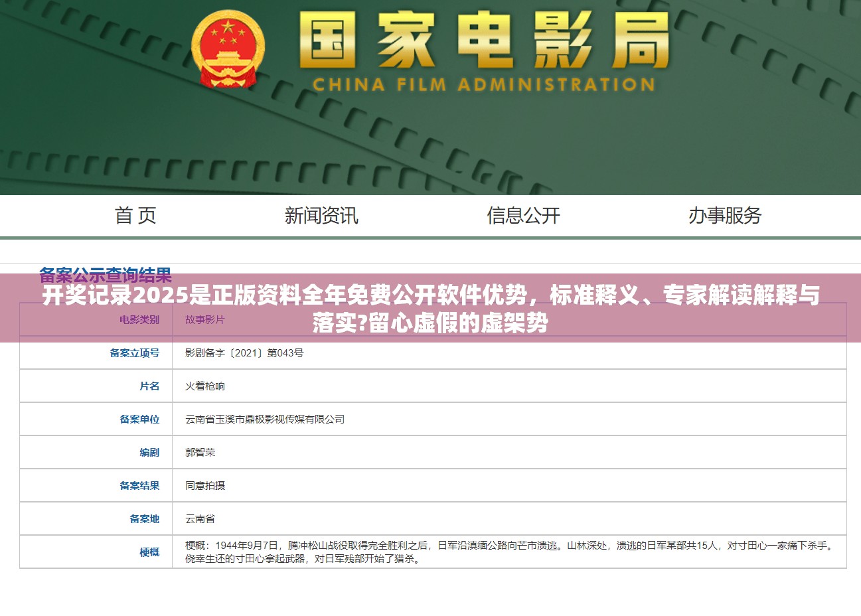Click the CHINA FILM ADMINISTRATION subtitle
861x616 pixels.
(483, 85)
